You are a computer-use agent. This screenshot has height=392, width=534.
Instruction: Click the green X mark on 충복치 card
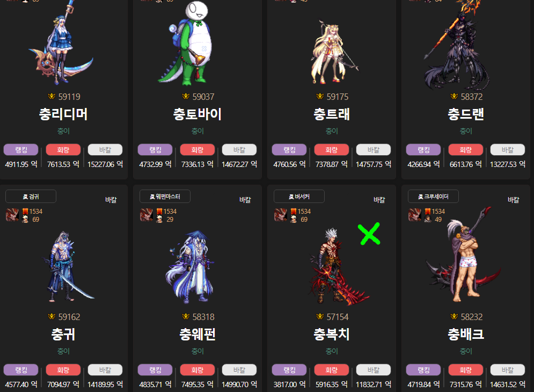tap(369, 234)
